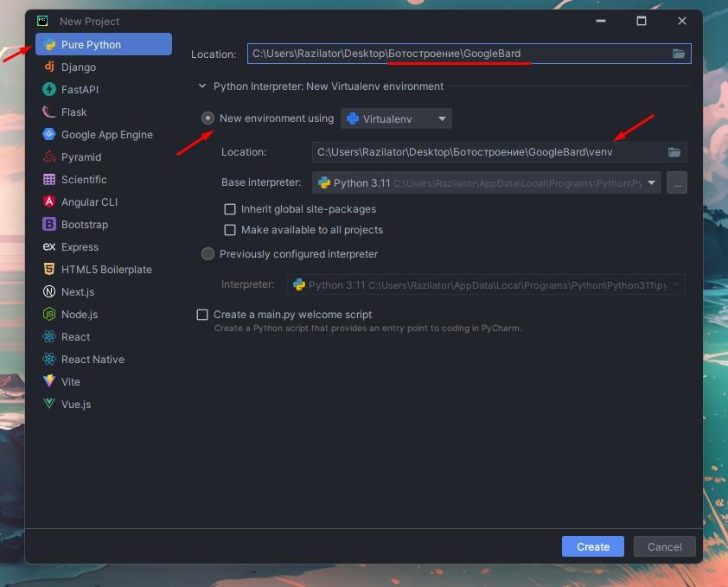Viewport: 728px width, 587px height.
Task: Minimize the New Project dialog
Action: tap(601, 21)
